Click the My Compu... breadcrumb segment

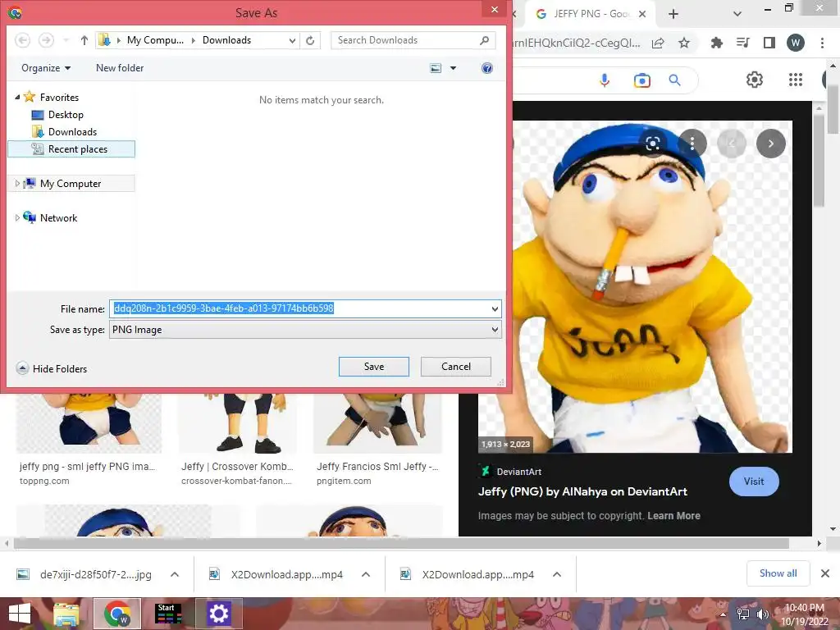pyautogui.click(x=155, y=40)
